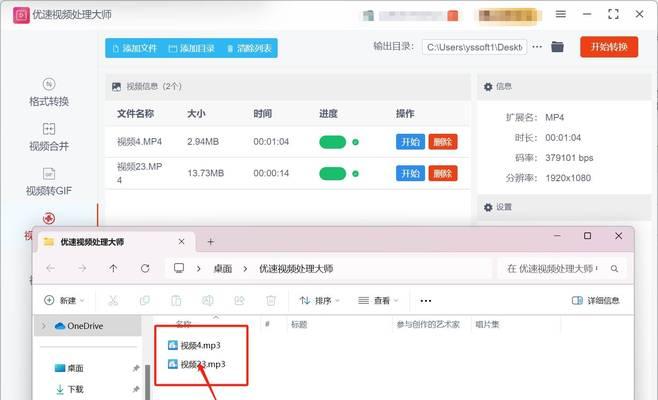Click 添加文件 to add video files
The width and height of the screenshot is (658, 400).
tap(135, 48)
